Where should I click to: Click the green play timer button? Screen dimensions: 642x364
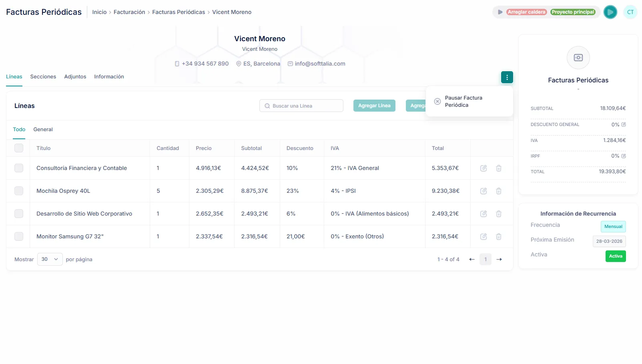[610, 12]
